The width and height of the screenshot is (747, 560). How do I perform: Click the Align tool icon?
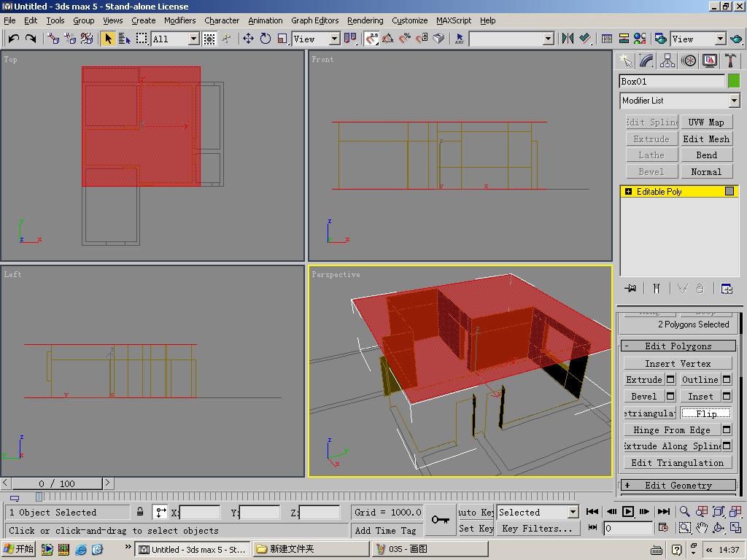pos(585,39)
